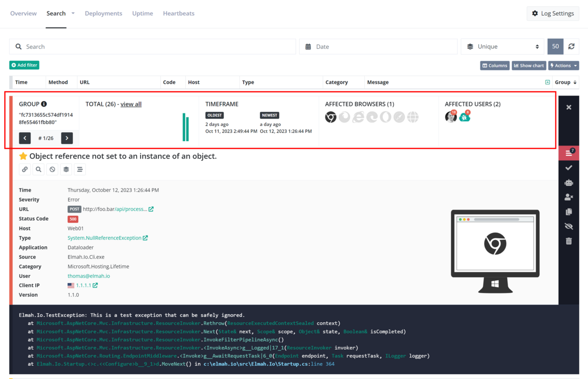Toggle the yellow star on the error title
The width and height of the screenshot is (588, 379).
[x=23, y=156]
